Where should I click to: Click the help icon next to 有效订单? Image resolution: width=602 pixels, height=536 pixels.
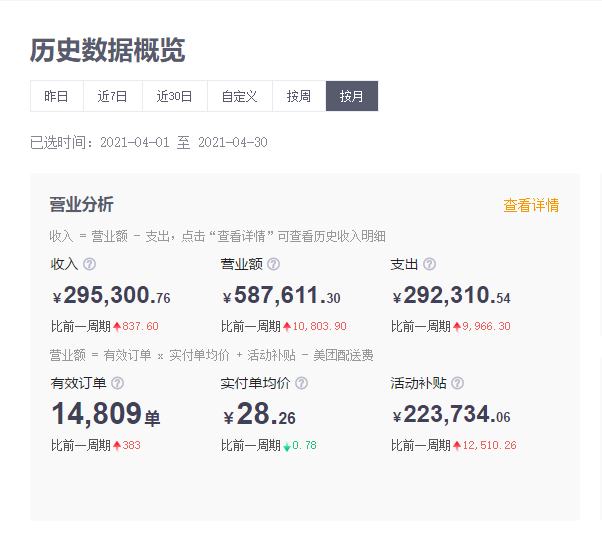pos(117,383)
